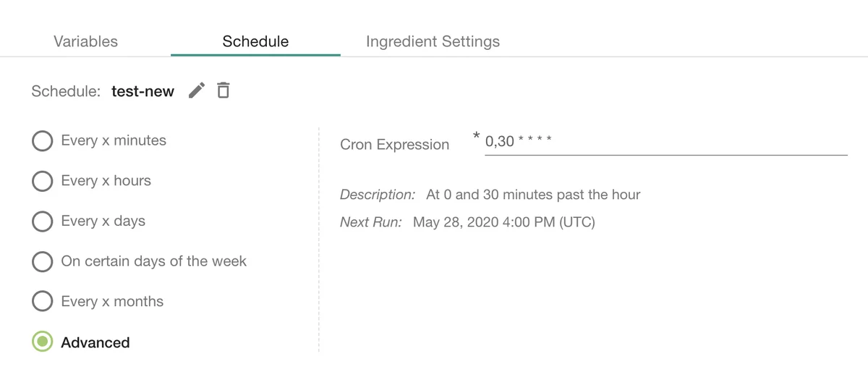This screenshot has width=868, height=372.
Task: Select the Schedule tab
Action: (255, 41)
